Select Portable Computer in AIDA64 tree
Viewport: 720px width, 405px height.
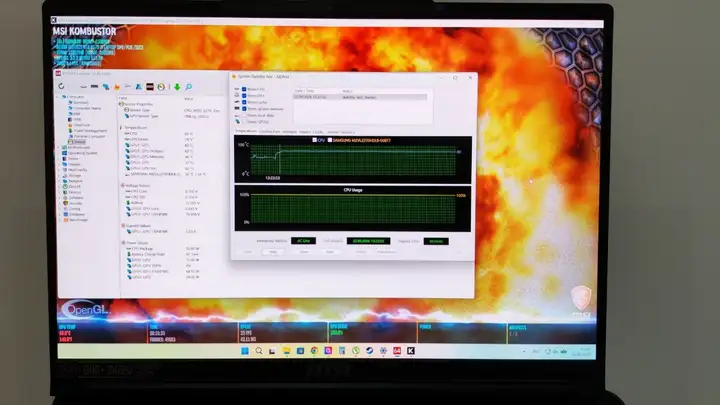pyautogui.click(x=89, y=136)
